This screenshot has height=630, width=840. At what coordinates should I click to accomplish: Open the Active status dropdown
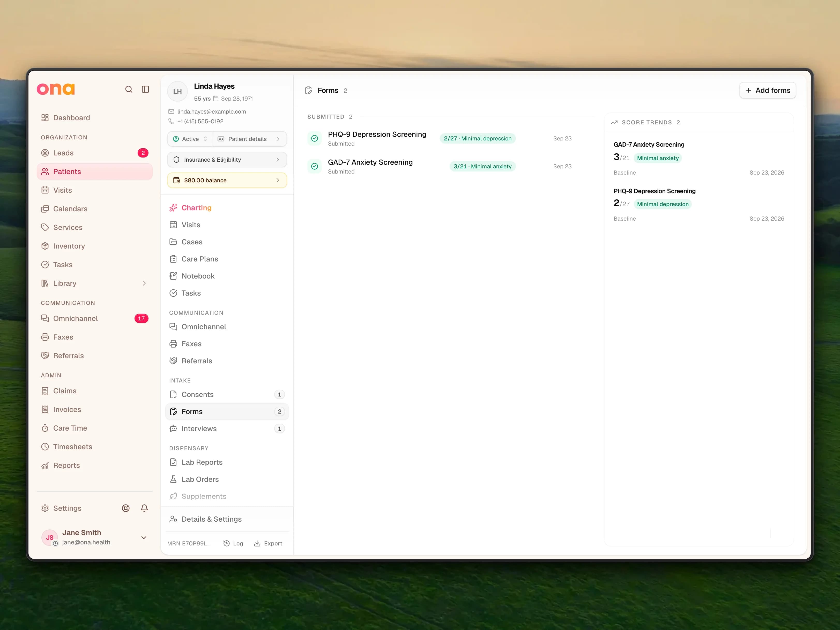(190, 139)
